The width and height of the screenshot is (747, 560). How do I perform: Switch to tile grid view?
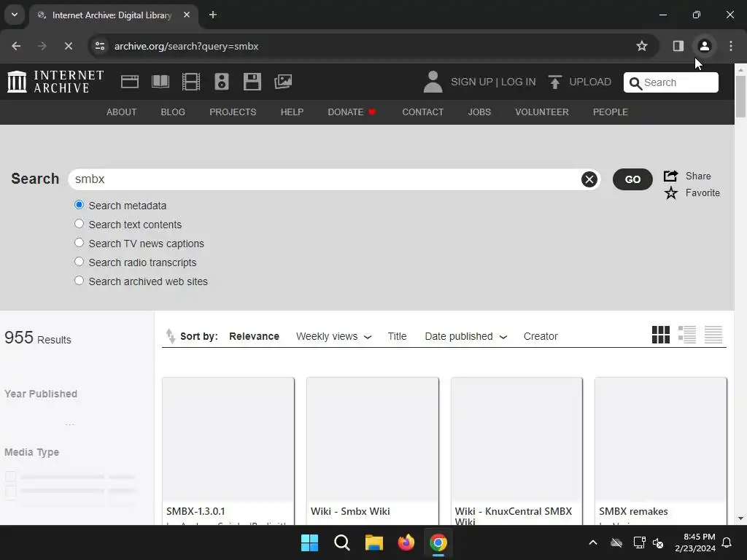(660, 334)
